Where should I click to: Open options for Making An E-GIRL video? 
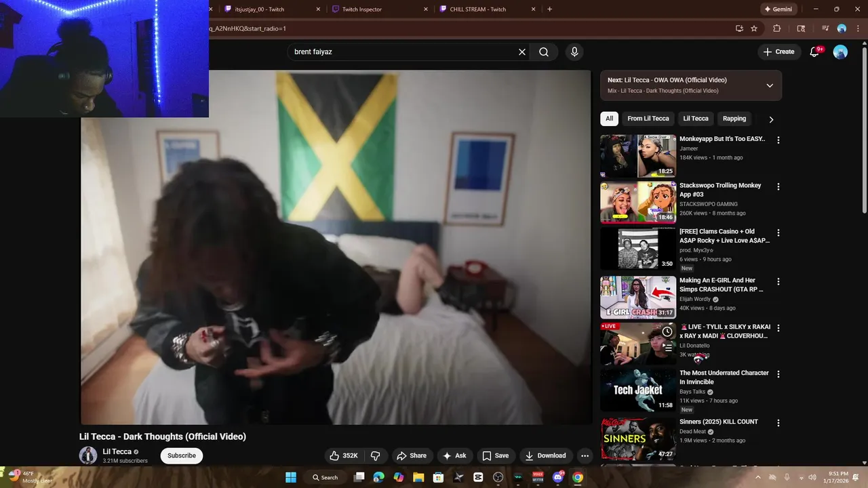778,281
